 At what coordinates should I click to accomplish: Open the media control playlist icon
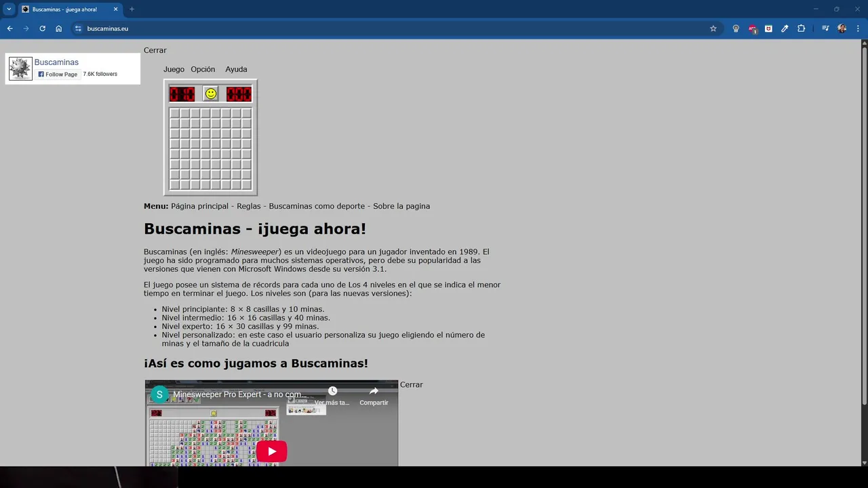[x=825, y=28]
